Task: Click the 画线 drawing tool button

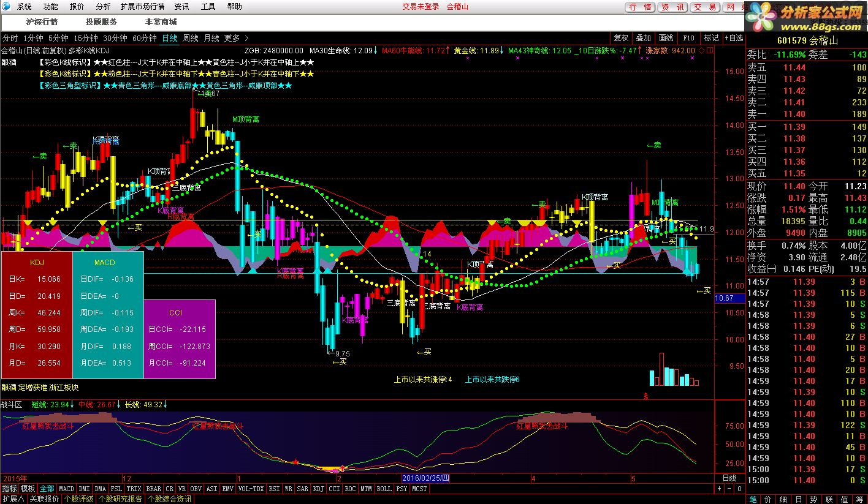Action: [666, 38]
